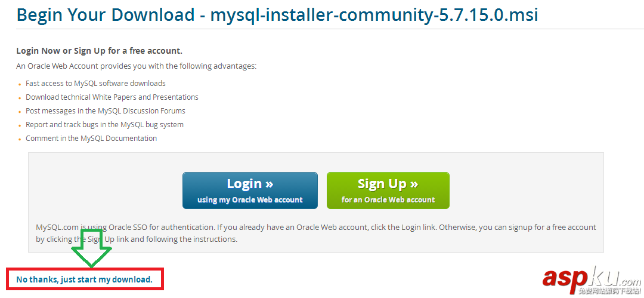The image size is (644, 298).
Task: Click the bullet dot beside "Comment in the MySQL Documentation"
Action: [x=20, y=140]
